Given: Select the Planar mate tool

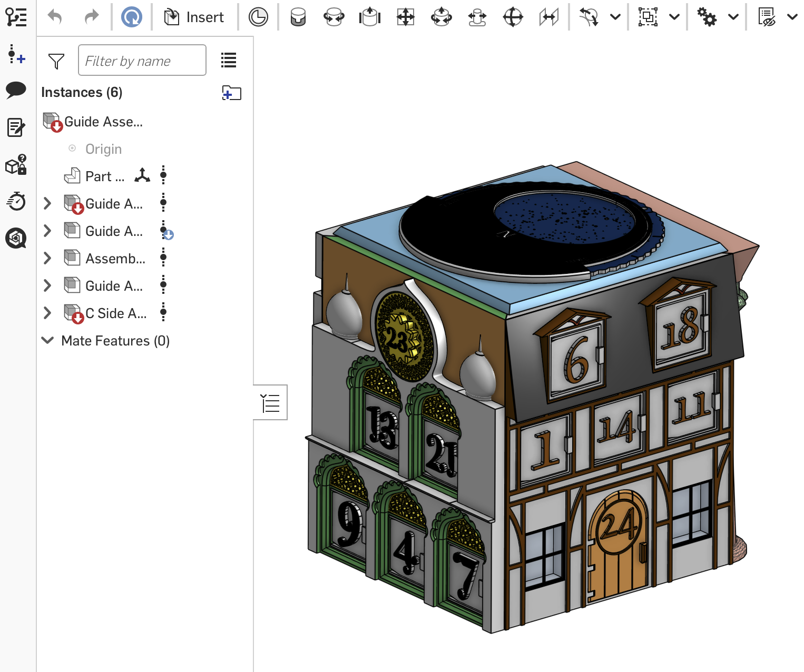Looking at the screenshot, I should click(x=406, y=17).
